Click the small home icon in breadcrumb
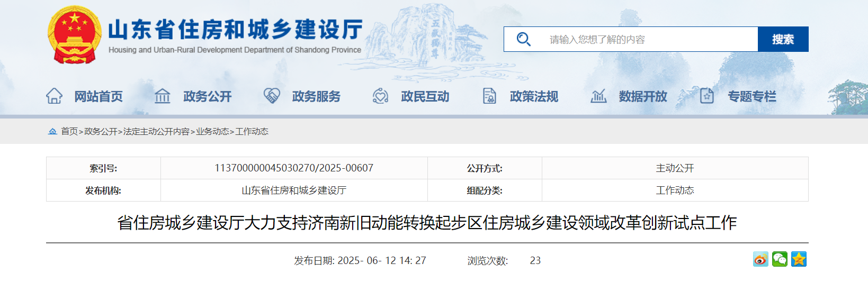Image resolution: width=868 pixels, height=291 pixels. [52, 131]
